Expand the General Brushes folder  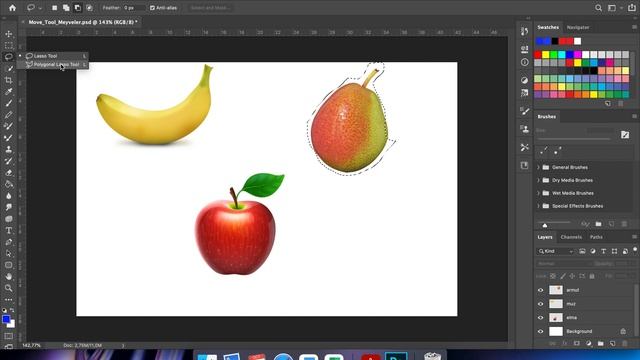point(538,167)
